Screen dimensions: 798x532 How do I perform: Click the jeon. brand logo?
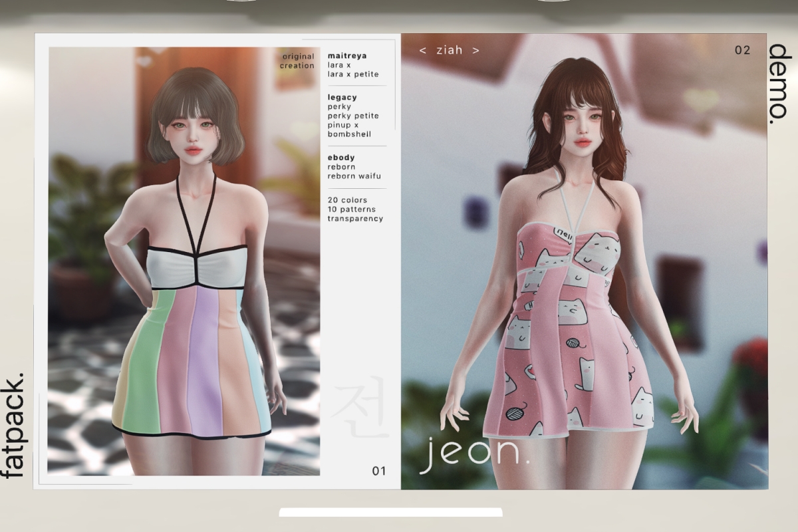tap(471, 456)
